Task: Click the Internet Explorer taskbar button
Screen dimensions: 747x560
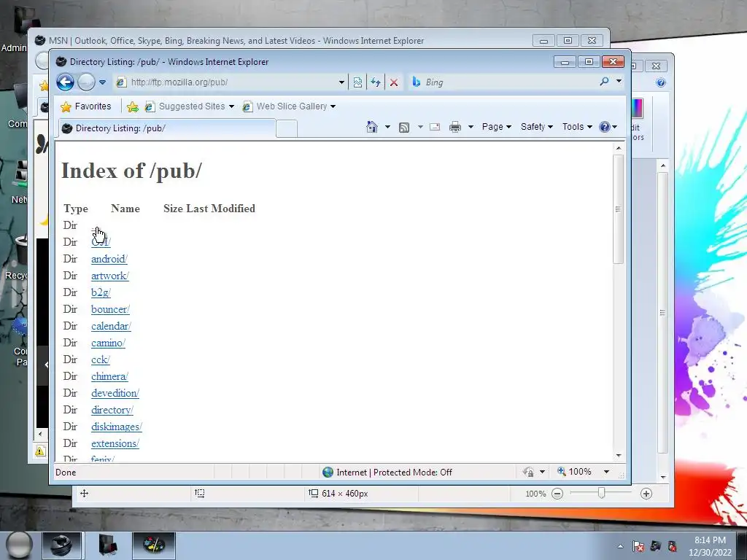Action: tap(61, 545)
